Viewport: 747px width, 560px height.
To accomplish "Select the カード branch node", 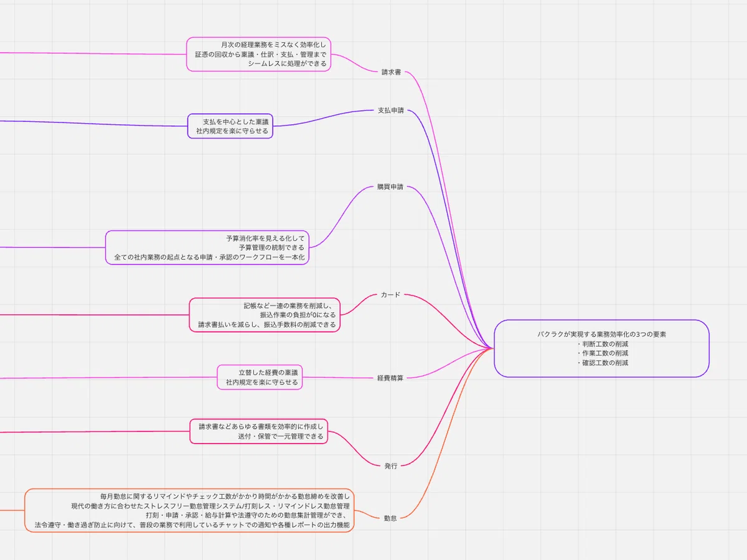I will click(x=391, y=295).
